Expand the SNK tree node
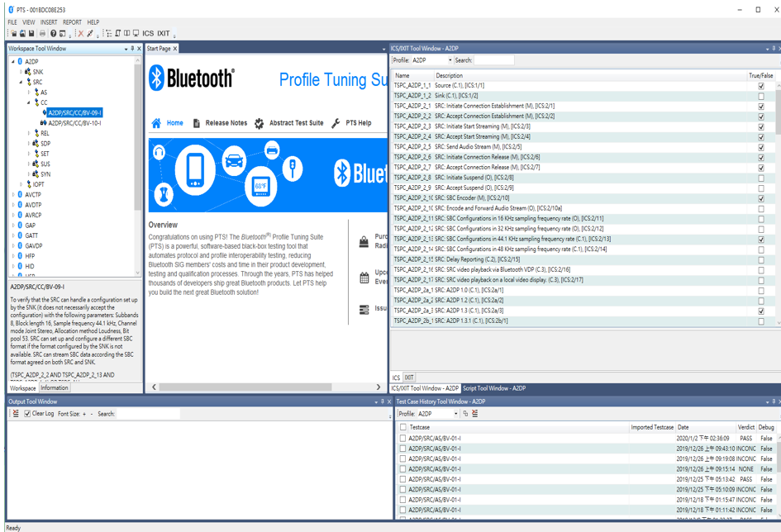 pos(21,72)
